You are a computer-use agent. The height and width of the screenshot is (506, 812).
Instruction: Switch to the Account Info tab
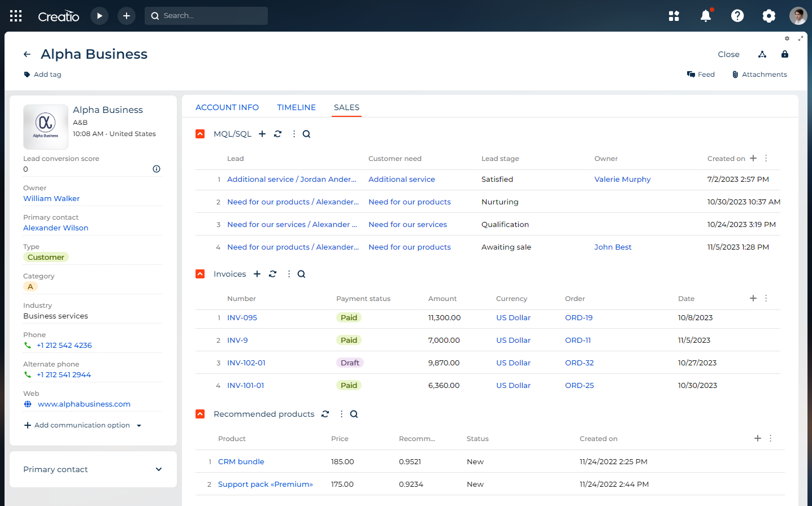pyautogui.click(x=227, y=107)
